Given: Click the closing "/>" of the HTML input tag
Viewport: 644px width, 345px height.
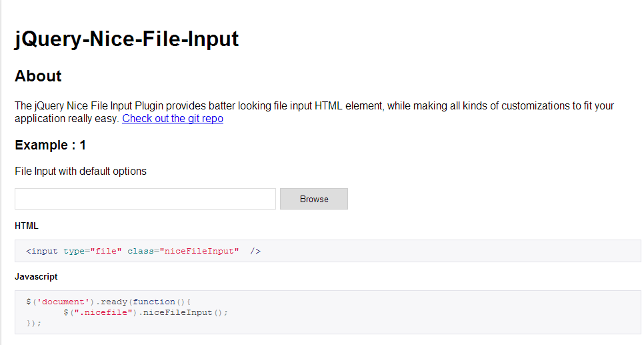Looking at the screenshot, I should pyautogui.click(x=255, y=251).
